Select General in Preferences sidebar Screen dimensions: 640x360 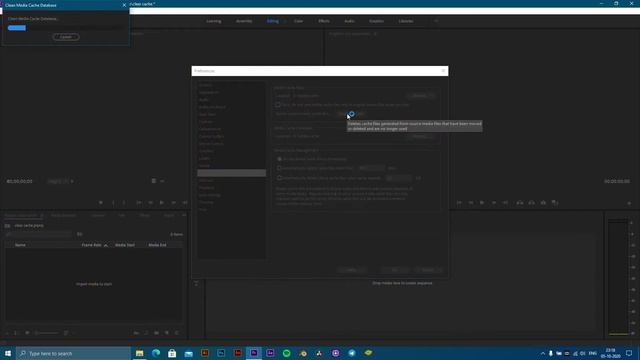point(205,85)
